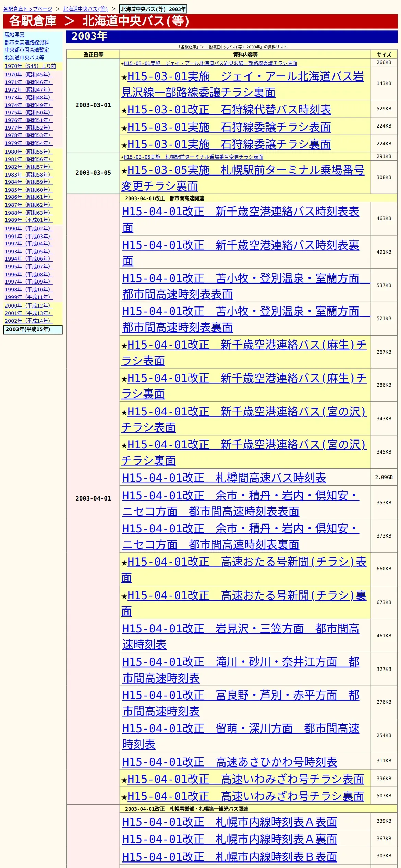Open 高速おたる号新聞(チラシ)表面 link
The width and height of the screenshot is (401, 868).
tap(244, 570)
